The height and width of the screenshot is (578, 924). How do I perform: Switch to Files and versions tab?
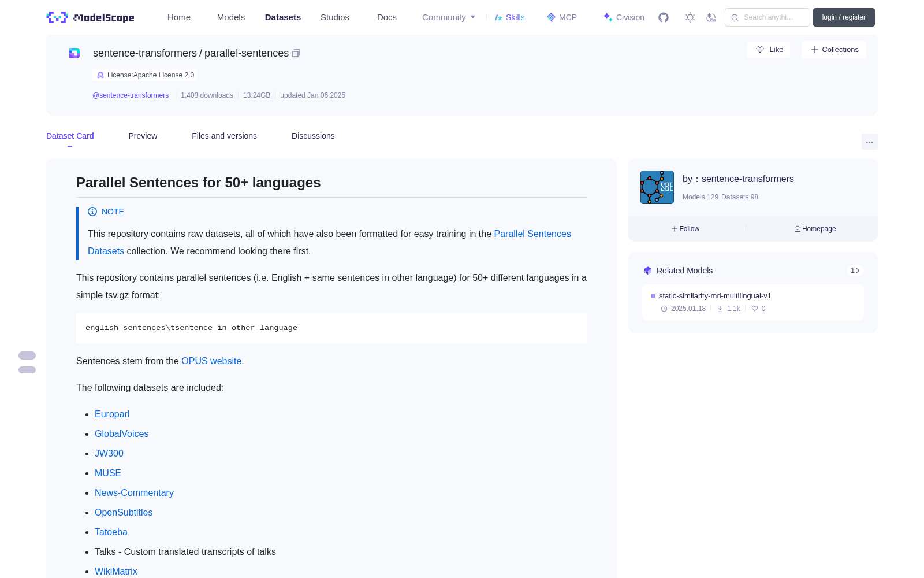coord(224,136)
